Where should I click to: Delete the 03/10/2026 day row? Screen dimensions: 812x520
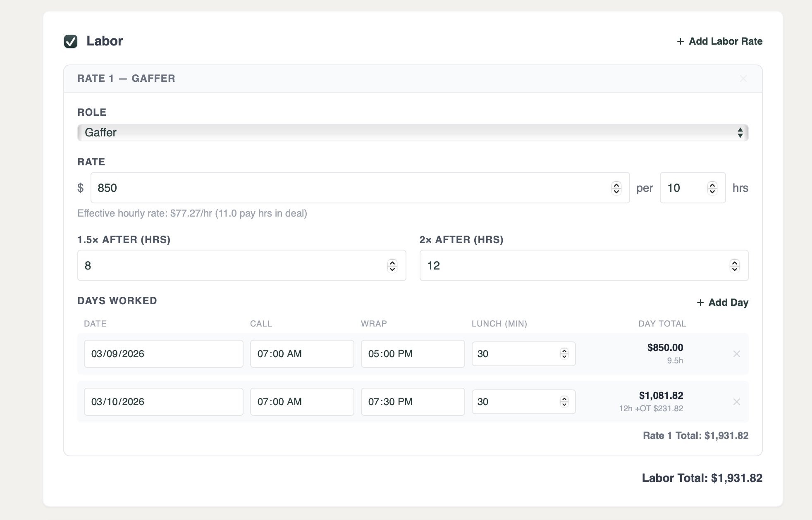coord(736,402)
